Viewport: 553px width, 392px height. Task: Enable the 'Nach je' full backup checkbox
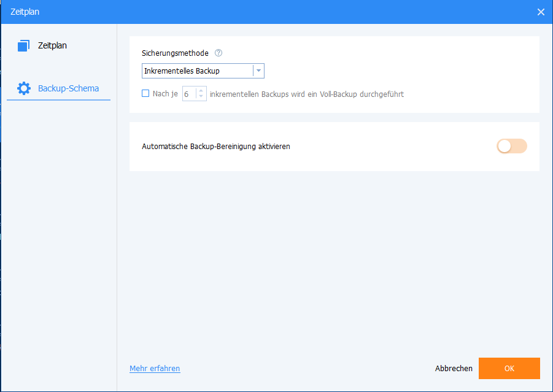145,93
